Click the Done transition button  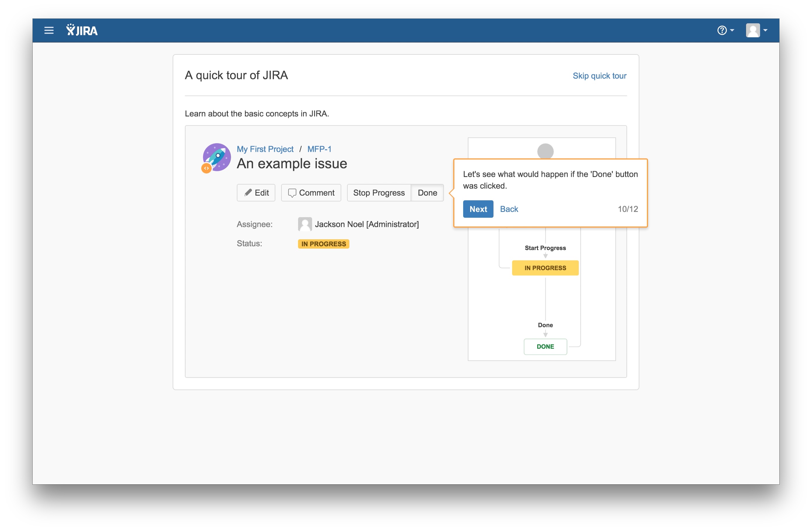click(427, 193)
